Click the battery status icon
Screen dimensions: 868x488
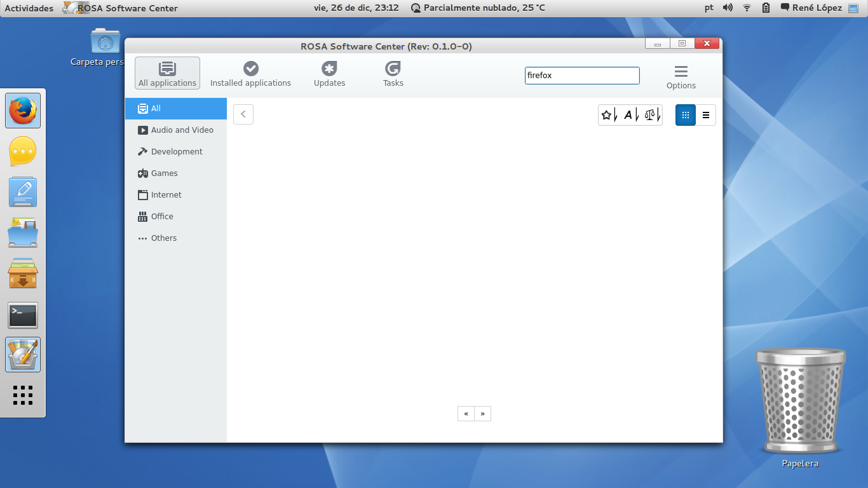766,8
